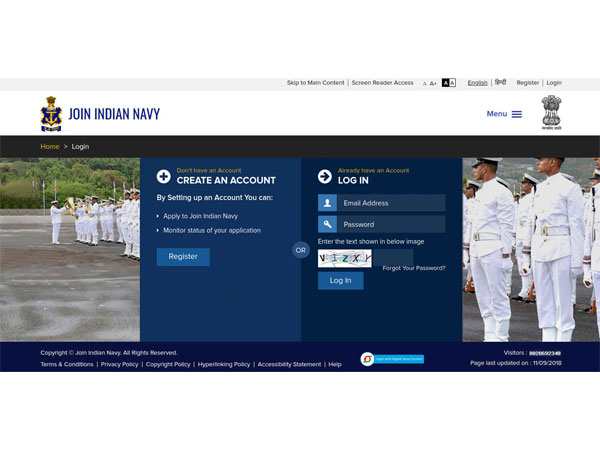Click Login in the top navigation bar
The width and height of the screenshot is (600, 450).
click(x=553, y=83)
